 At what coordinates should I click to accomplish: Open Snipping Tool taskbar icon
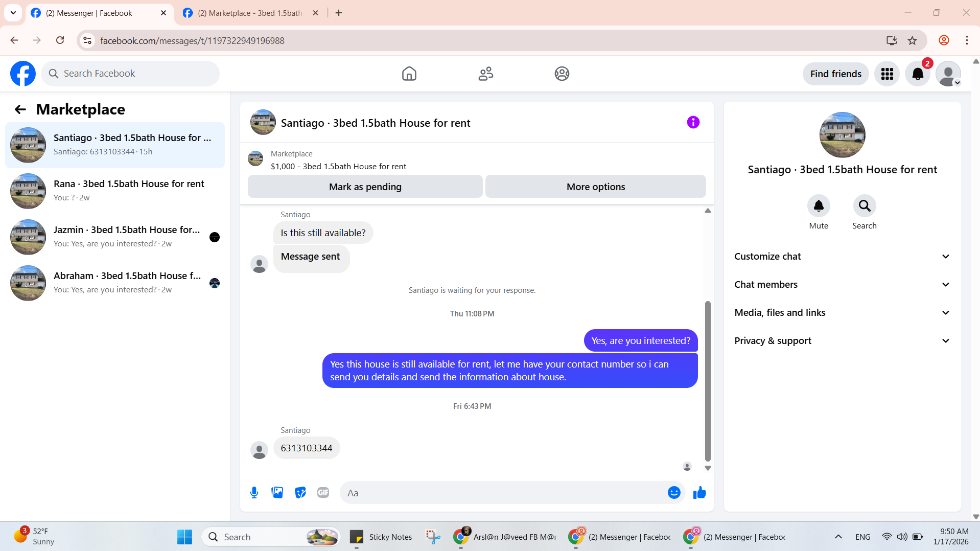[433, 537]
